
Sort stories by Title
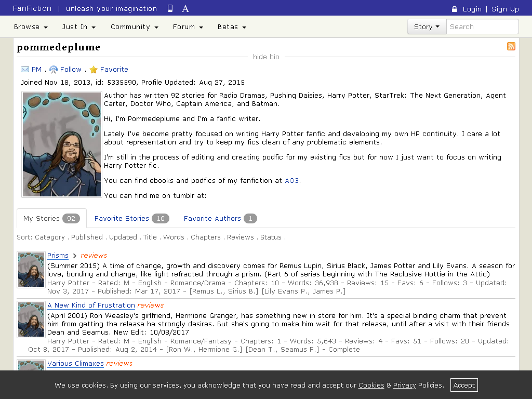(150, 237)
